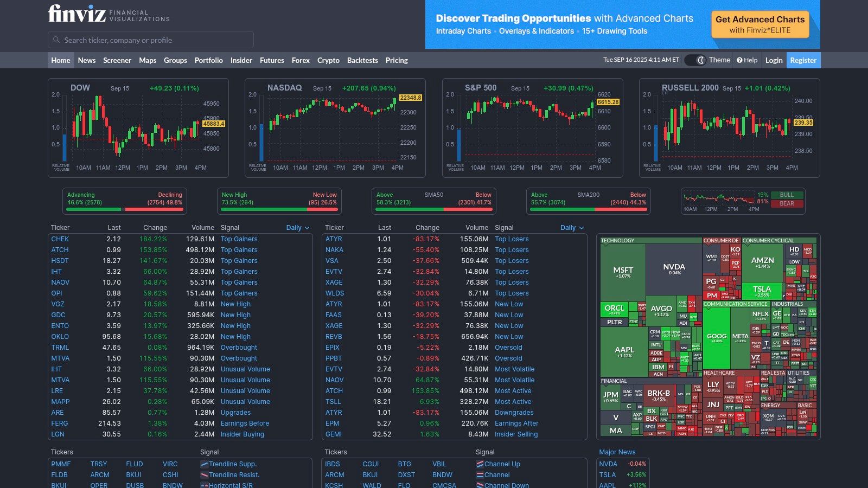868x488 pixels.
Task: Open the Screener menu
Action: (x=117, y=60)
